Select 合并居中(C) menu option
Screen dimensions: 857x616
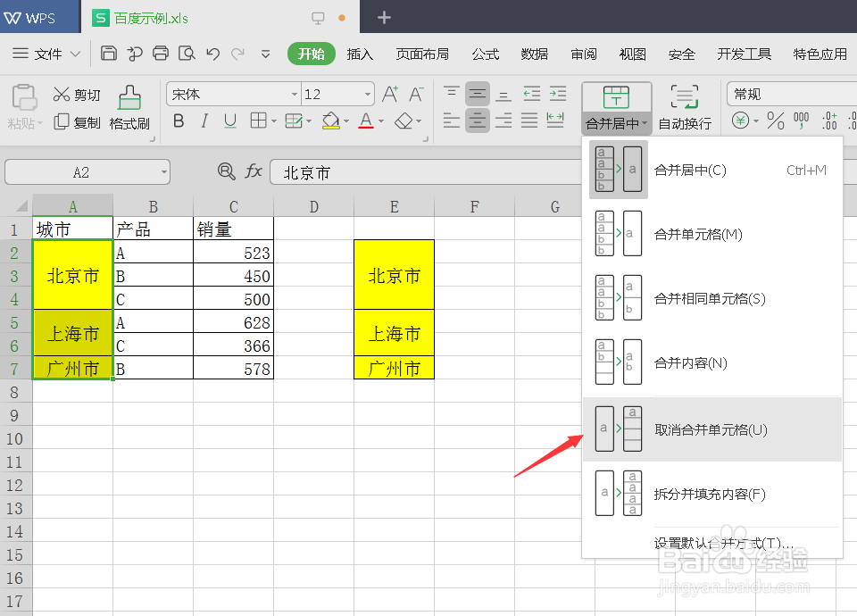tap(712, 170)
